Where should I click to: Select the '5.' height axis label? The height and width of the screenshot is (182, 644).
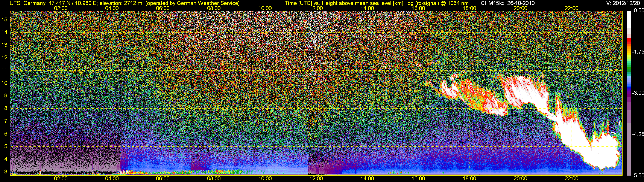point(6,147)
